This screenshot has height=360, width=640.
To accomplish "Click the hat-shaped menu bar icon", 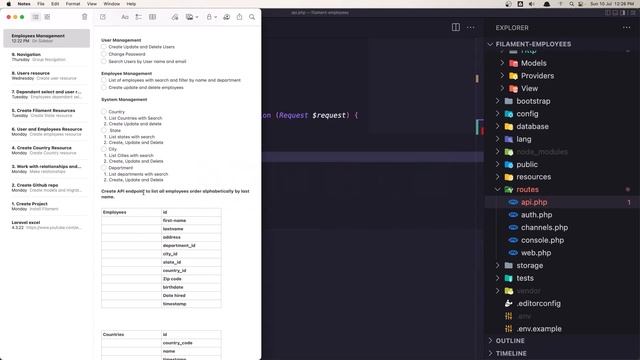I will 547,4.
